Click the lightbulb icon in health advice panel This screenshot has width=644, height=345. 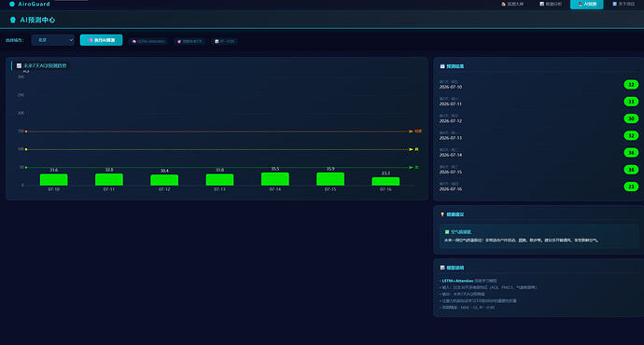click(x=442, y=214)
